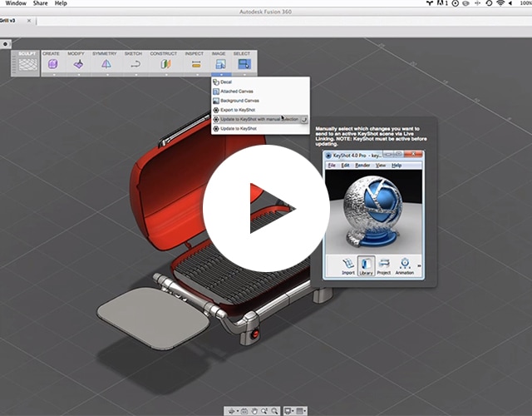Click the round button at viewport top-left
This screenshot has height=416, width=532.
point(5,44)
